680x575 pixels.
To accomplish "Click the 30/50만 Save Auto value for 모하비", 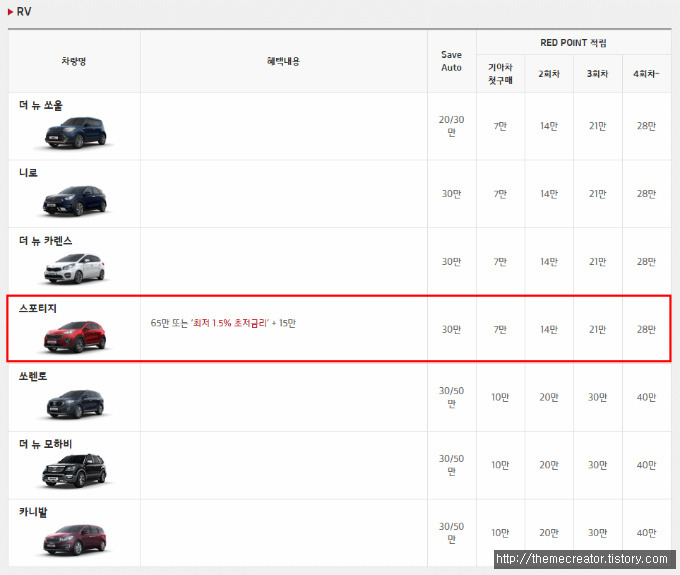I will pyautogui.click(x=451, y=465).
